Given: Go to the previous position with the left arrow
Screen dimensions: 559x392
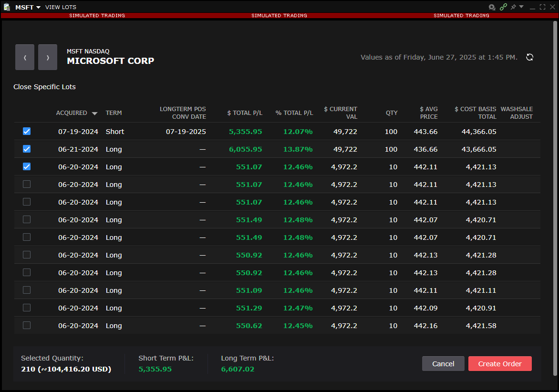Looking at the screenshot, I should [25, 57].
